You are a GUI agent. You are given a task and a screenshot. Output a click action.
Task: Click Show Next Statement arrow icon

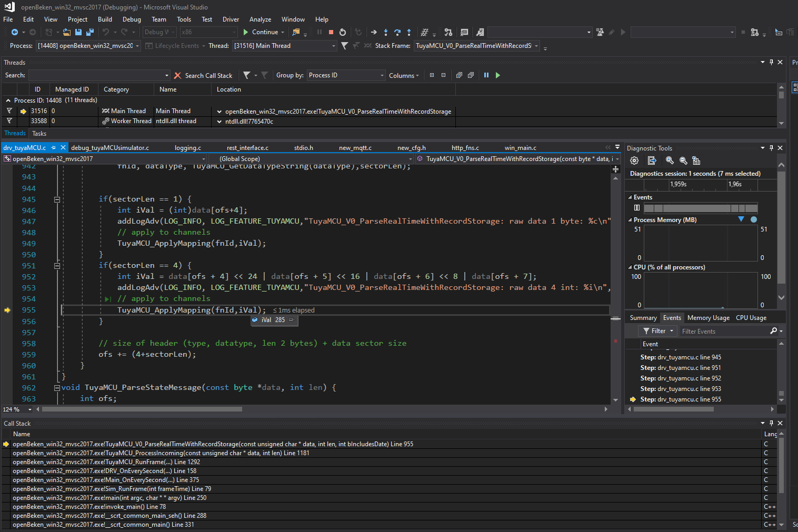[374, 32]
